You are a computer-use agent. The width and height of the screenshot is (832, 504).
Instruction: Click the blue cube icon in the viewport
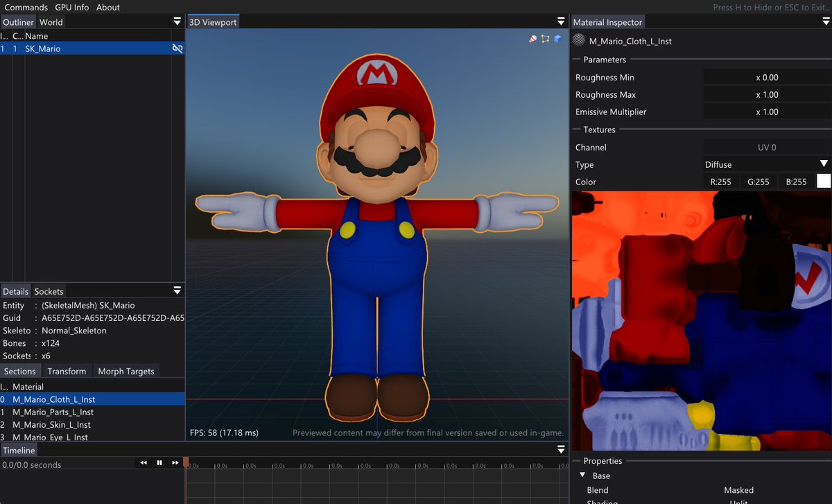(557, 39)
